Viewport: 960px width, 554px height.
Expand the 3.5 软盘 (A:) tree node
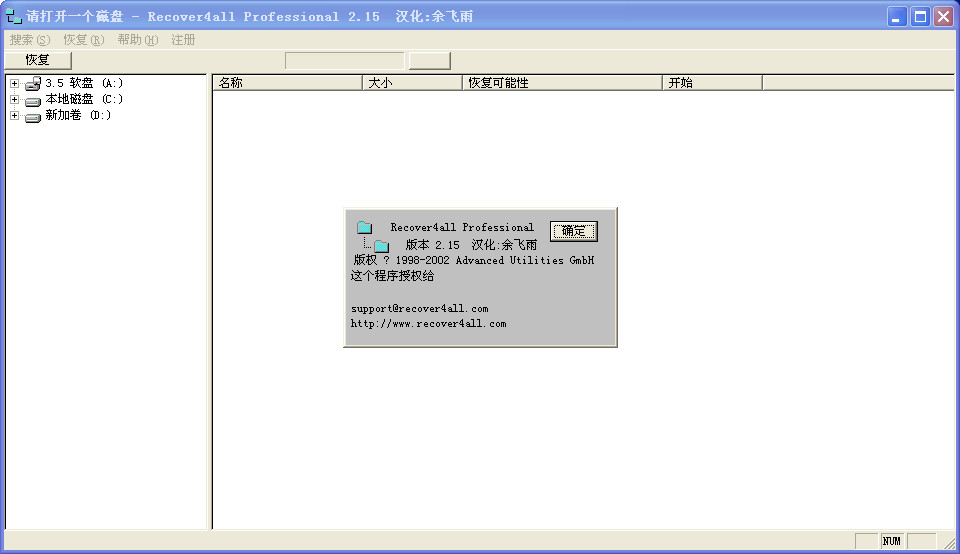(15, 83)
